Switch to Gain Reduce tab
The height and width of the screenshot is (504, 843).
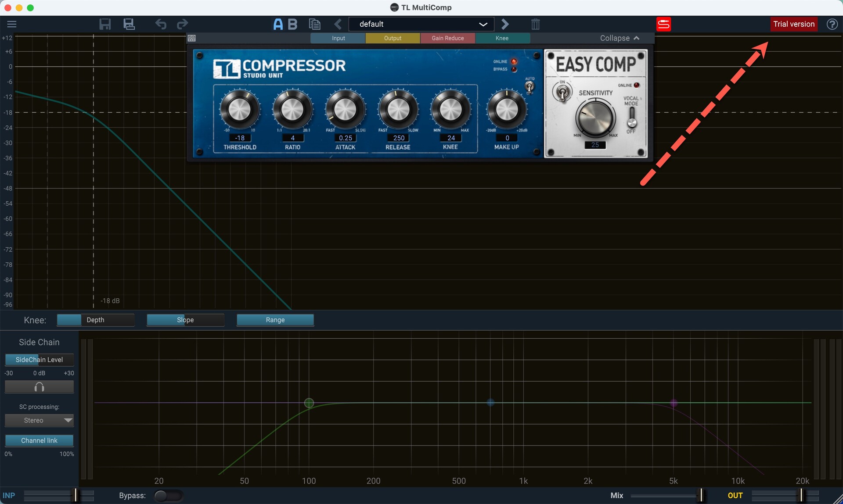447,38
